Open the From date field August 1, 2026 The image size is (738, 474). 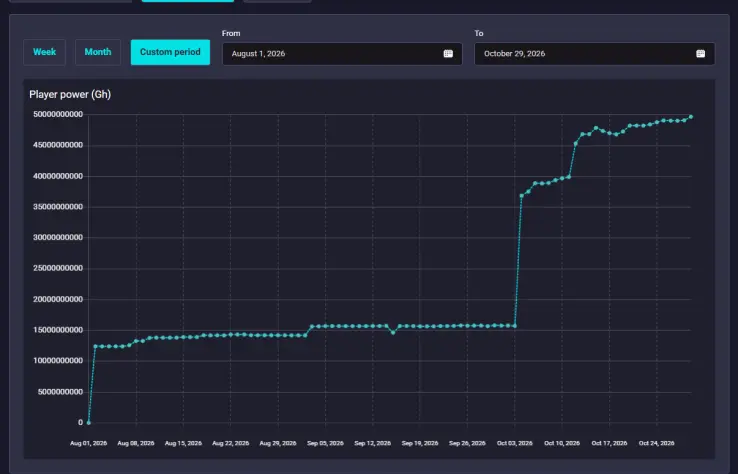(x=342, y=54)
